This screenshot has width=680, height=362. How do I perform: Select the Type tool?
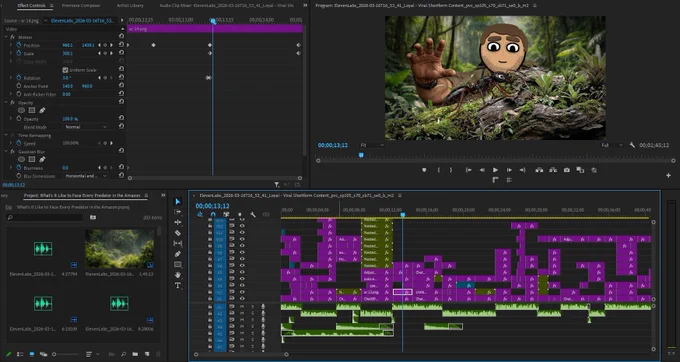pyautogui.click(x=178, y=286)
